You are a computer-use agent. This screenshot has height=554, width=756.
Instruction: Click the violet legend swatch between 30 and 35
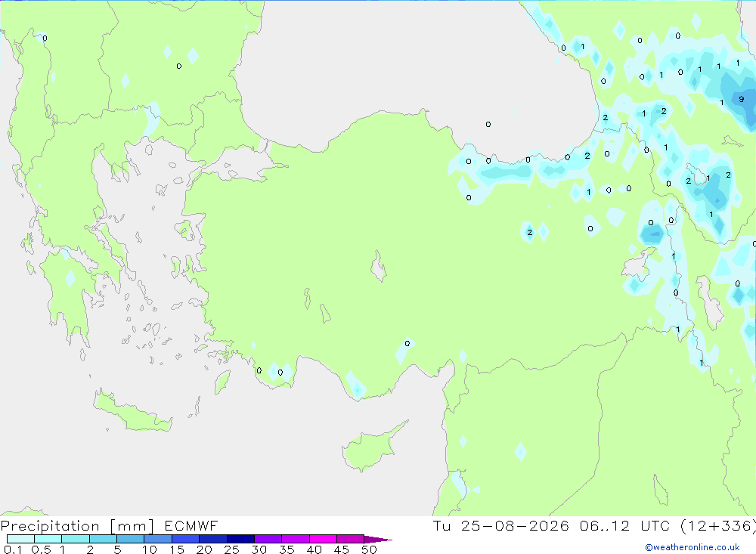[x=268, y=539]
